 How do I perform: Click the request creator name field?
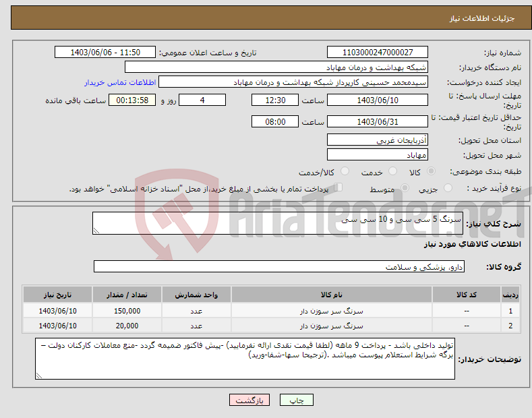(x=293, y=82)
